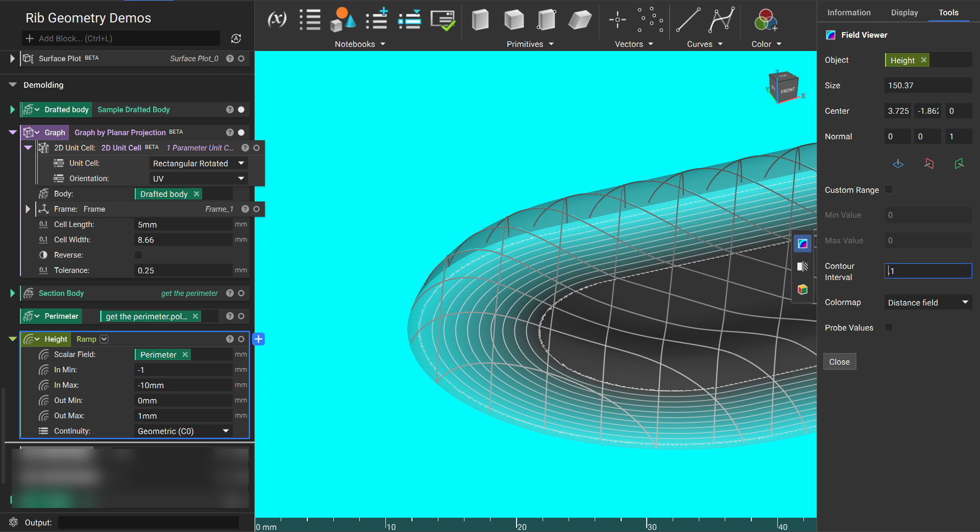The height and width of the screenshot is (532, 980).
Task: Toggle visibility of 2D Unit Cell
Action: point(257,148)
